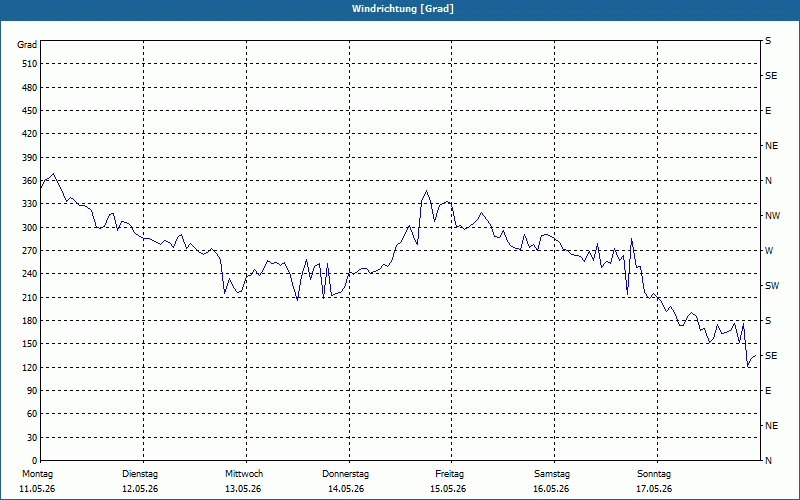The image size is (800, 500).
Task: Click the "Sonntag" day label
Action: tap(654, 474)
